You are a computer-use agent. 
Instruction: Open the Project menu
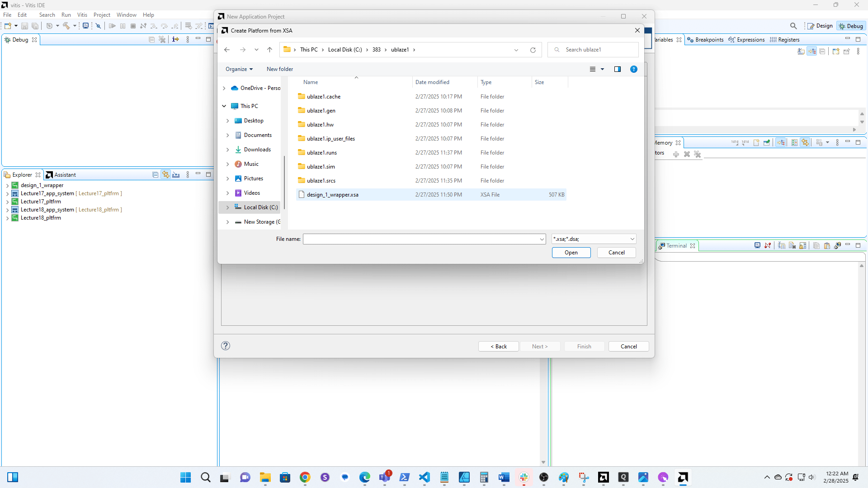[x=102, y=15]
